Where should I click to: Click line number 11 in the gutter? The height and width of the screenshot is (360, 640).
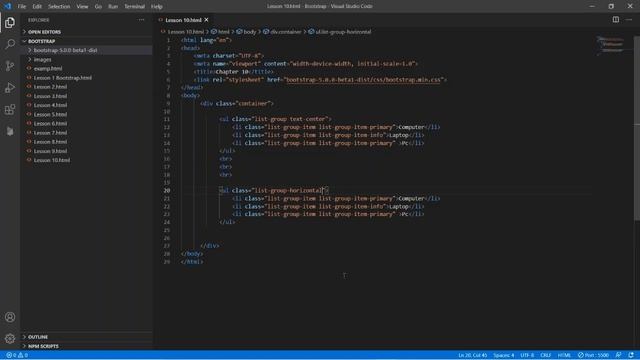pos(167,119)
